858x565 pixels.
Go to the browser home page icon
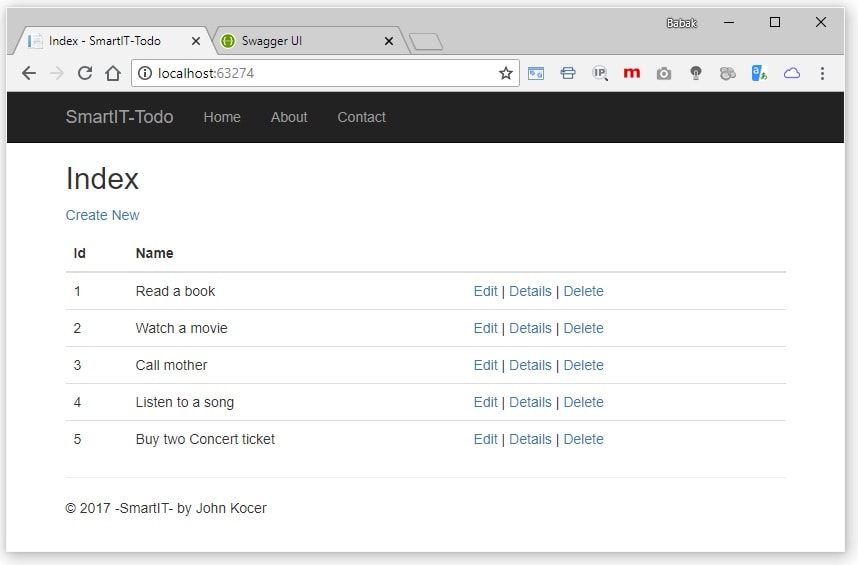coord(113,73)
